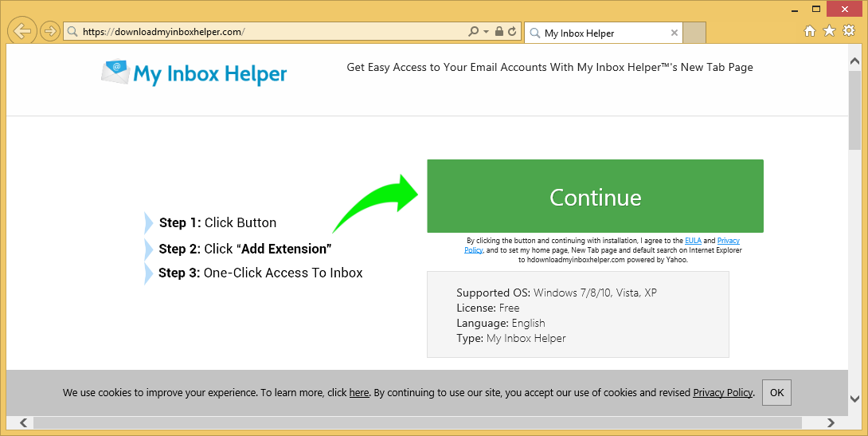Click the 'License: Free' text
868x436 pixels.
click(x=487, y=308)
